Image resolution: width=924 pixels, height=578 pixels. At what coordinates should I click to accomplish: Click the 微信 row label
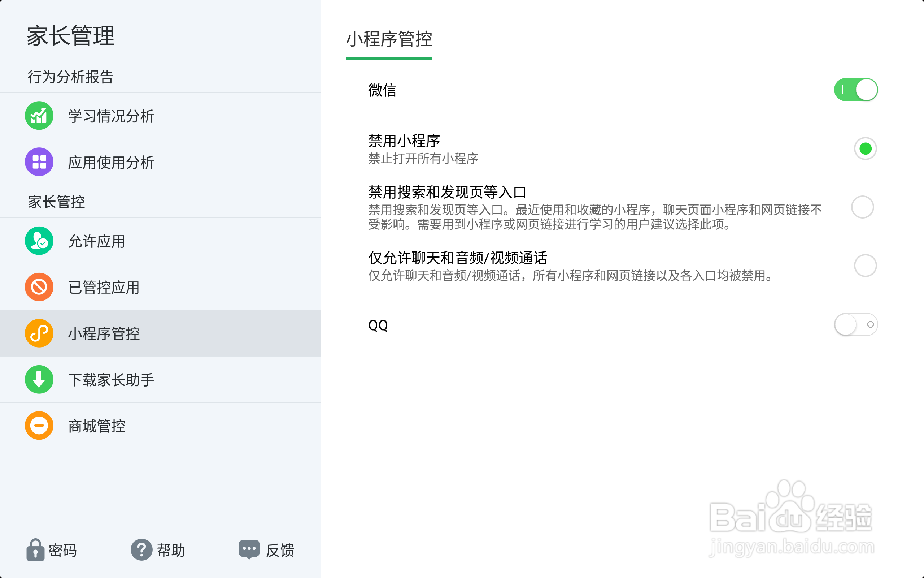[x=382, y=90]
